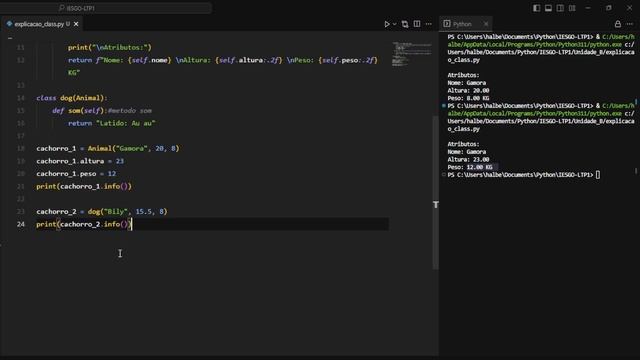This screenshot has height=360, width=640.
Task: Click 'return "Latido: Au au"' line
Action: click(111, 123)
